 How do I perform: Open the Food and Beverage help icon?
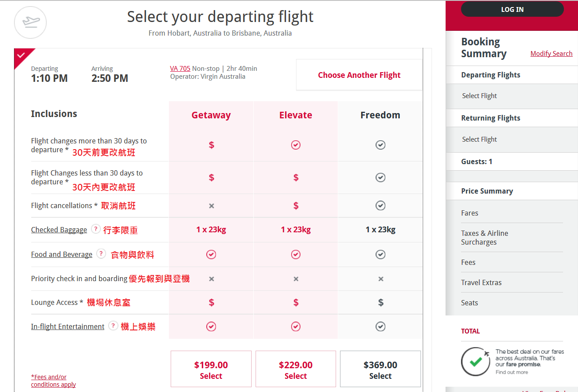(x=101, y=254)
